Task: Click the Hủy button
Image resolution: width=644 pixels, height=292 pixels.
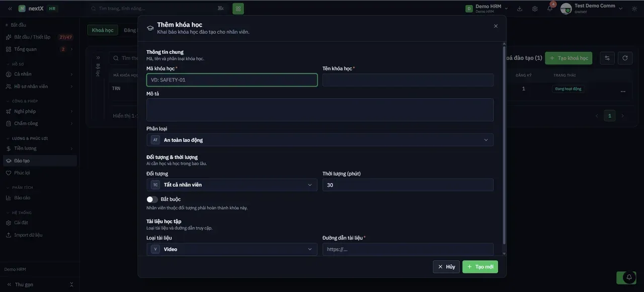Action: tap(446, 267)
